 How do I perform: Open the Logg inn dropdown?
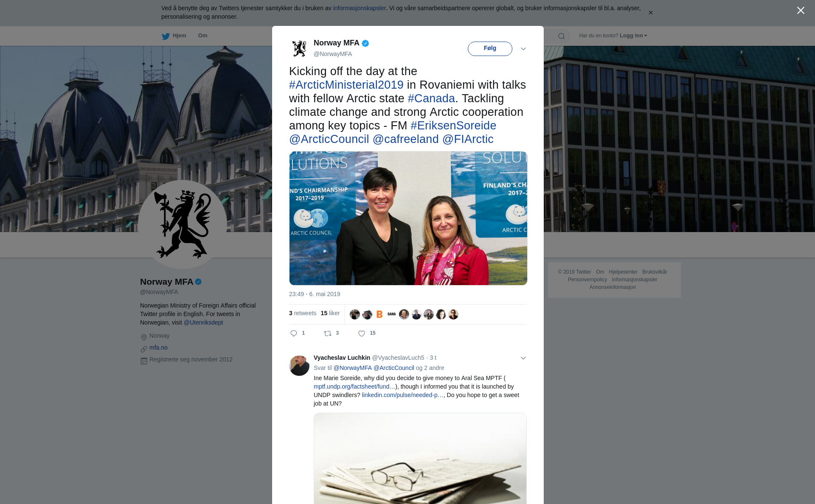pyautogui.click(x=633, y=36)
